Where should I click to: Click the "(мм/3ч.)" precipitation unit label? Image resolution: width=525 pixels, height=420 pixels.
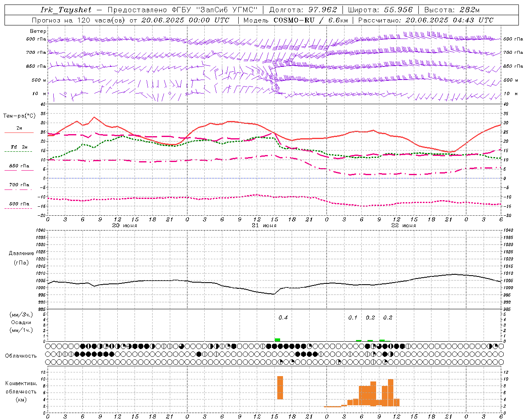click(21, 315)
